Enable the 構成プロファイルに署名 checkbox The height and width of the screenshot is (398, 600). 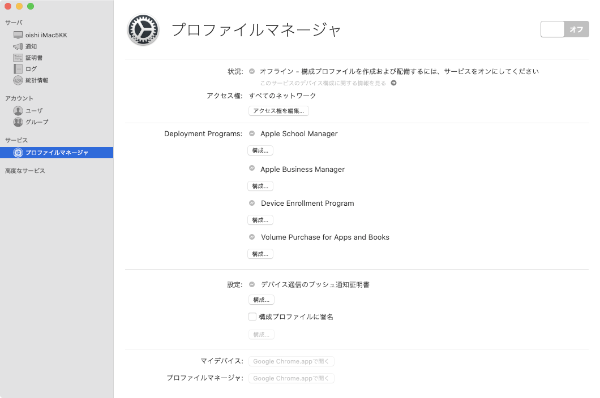point(252,316)
